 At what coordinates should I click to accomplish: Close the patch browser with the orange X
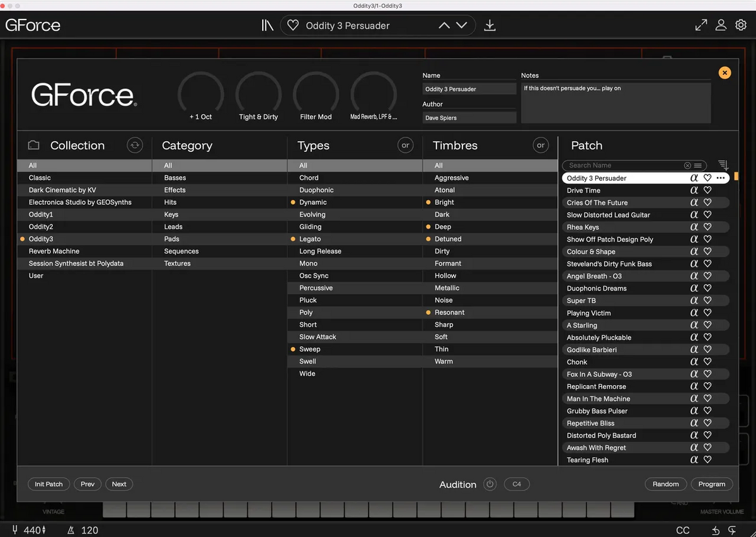(724, 72)
